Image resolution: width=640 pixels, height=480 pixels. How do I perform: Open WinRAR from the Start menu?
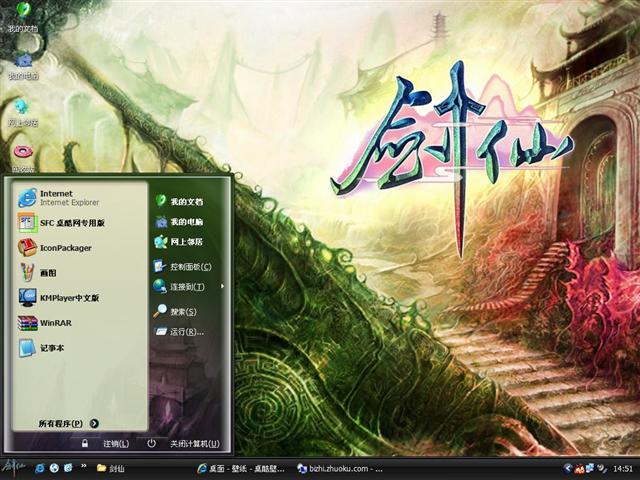[80, 323]
